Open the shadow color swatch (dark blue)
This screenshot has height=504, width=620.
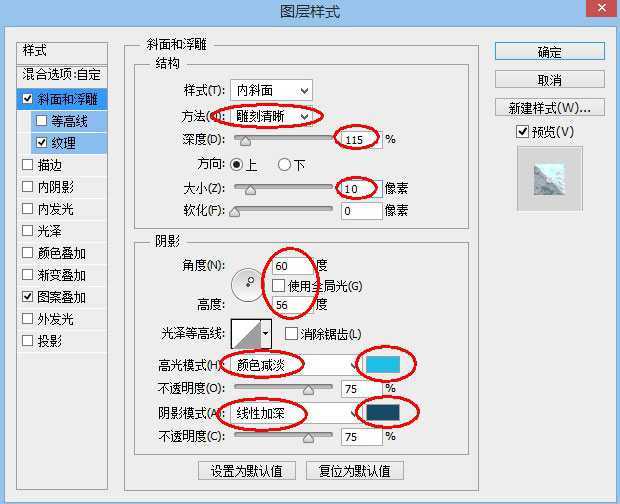coord(383,413)
